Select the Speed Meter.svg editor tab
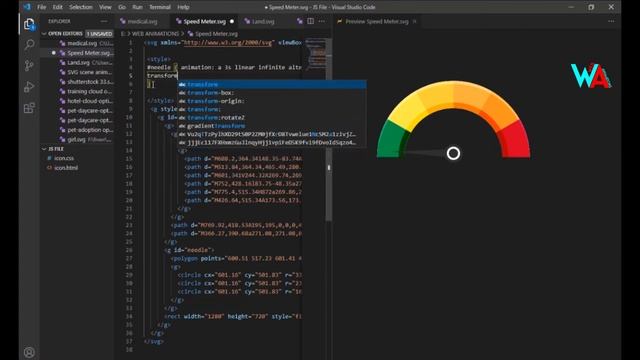Screen dimensions: 640x360 204,21
